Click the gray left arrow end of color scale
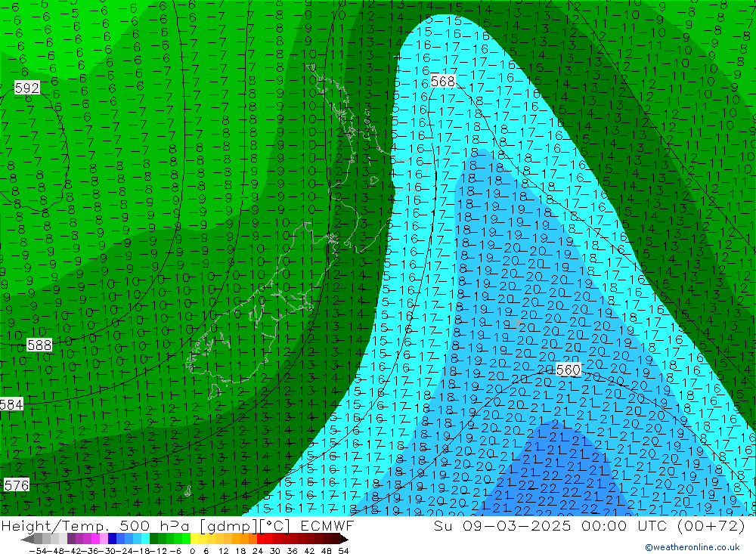Screen dimensions: 756x554 coord(27,540)
